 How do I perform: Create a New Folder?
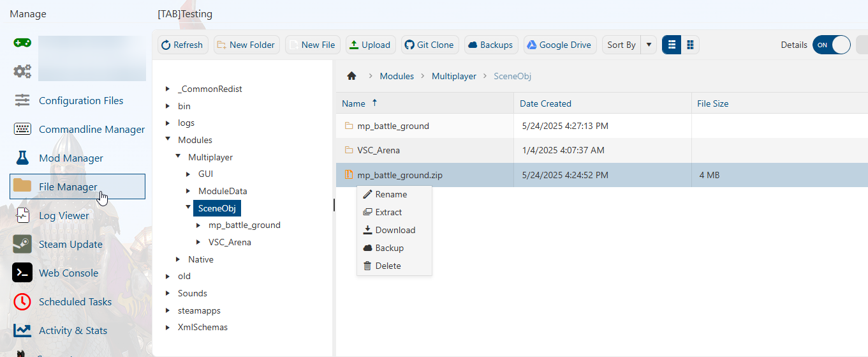[x=246, y=45]
